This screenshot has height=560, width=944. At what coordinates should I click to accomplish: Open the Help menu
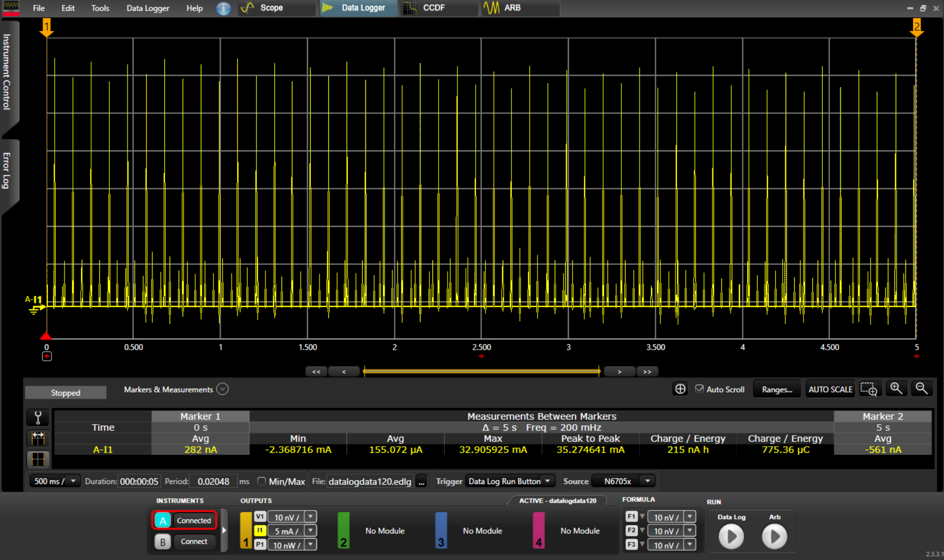point(195,8)
